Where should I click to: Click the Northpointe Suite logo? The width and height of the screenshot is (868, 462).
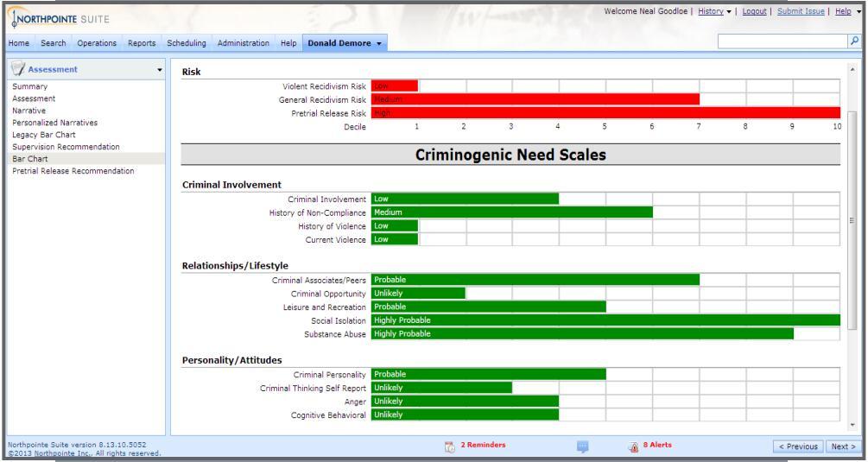click(59, 19)
